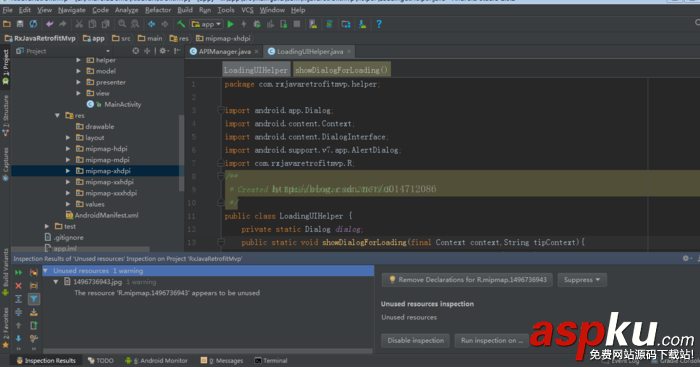The width and height of the screenshot is (700, 367).
Task: Click the Collapse All icon in the Project panel
Action: (x=147, y=51)
